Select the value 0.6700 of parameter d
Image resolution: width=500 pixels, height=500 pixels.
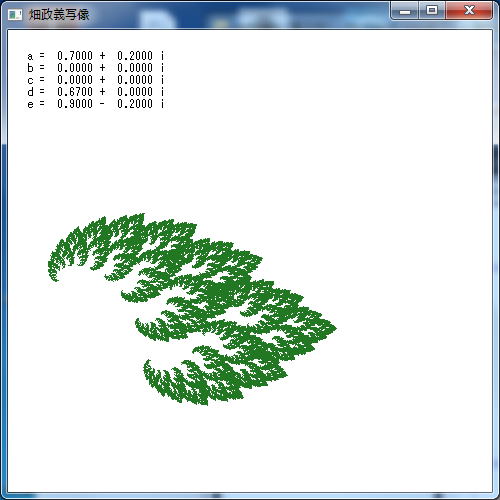(x=75, y=92)
